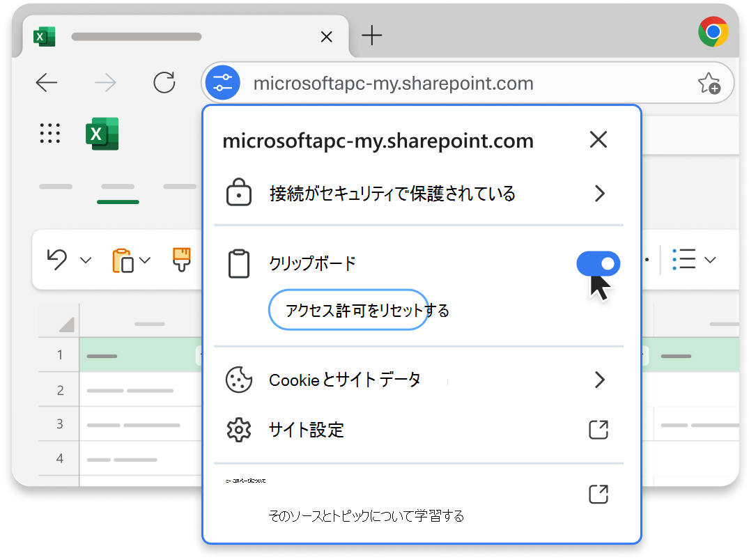This screenshot has width=749, height=560.
Task: Disable the クリップボード permission toggle
Action: [x=598, y=263]
